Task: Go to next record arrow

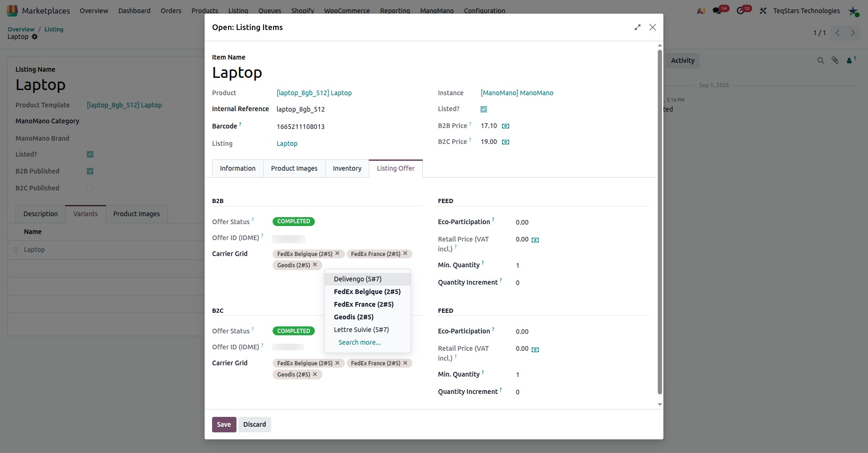Action: pos(853,33)
